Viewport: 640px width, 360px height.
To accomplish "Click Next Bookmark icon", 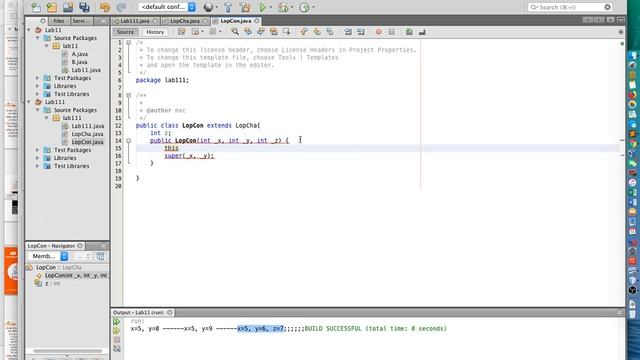I will point(317,32).
